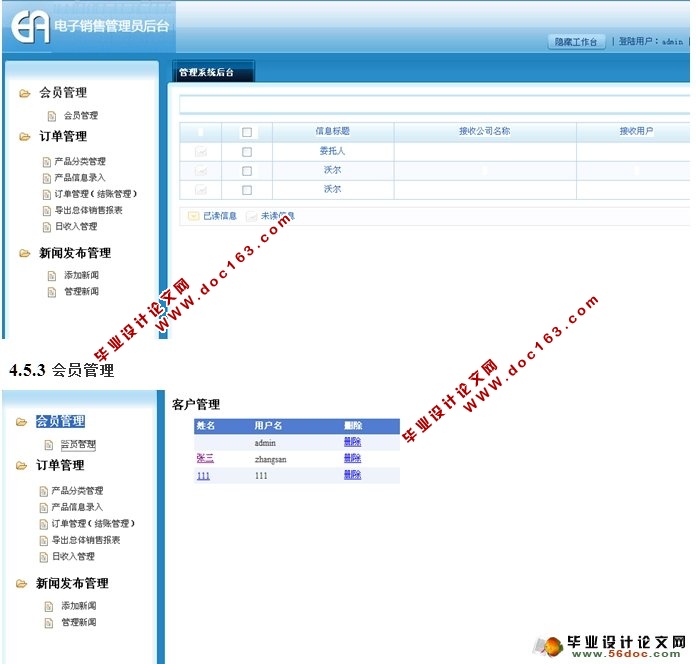The height and width of the screenshot is (664, 696).
Task: Click the 信息标题 column header
Action: pyautogui.click(x=333, y=131)
